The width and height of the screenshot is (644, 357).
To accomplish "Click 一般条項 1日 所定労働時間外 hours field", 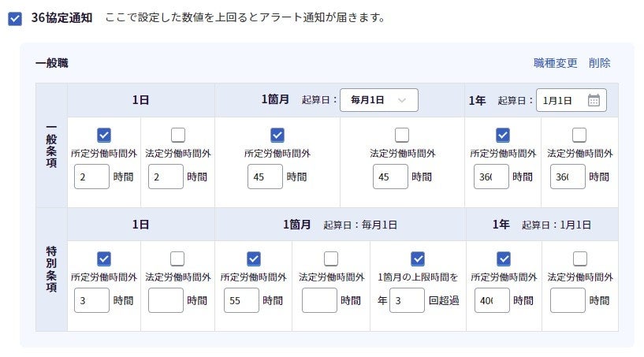I will [91, 177].
